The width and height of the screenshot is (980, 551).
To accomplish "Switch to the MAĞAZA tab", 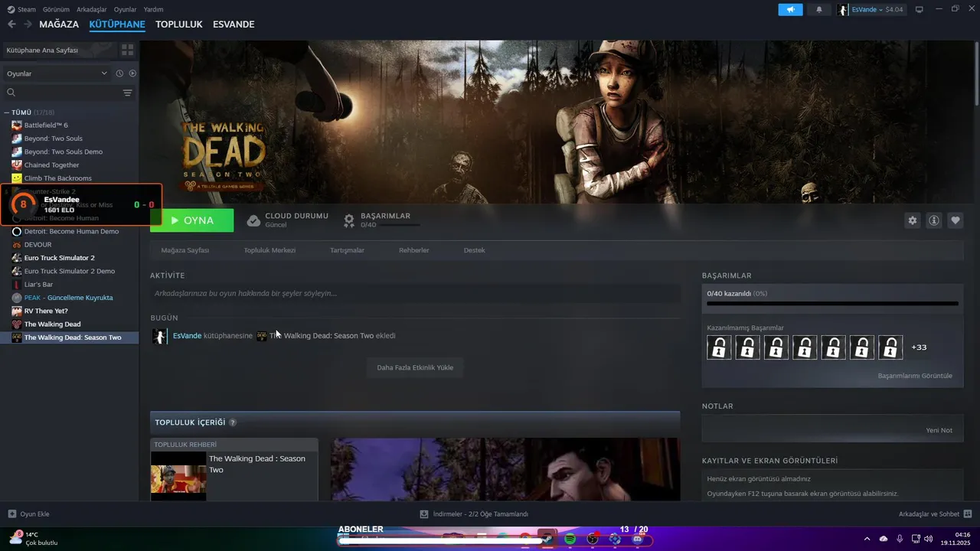I will coord(59,24).
